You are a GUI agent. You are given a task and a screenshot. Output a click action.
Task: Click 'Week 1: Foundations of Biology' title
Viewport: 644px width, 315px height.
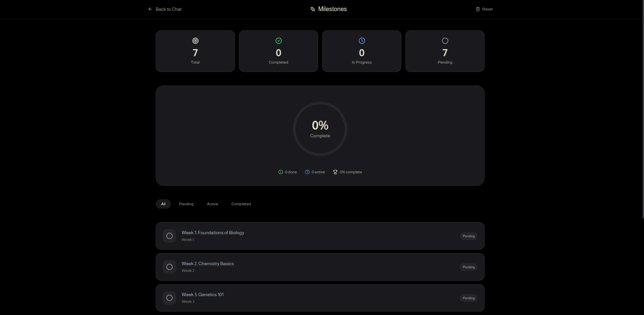pos(213,233)
